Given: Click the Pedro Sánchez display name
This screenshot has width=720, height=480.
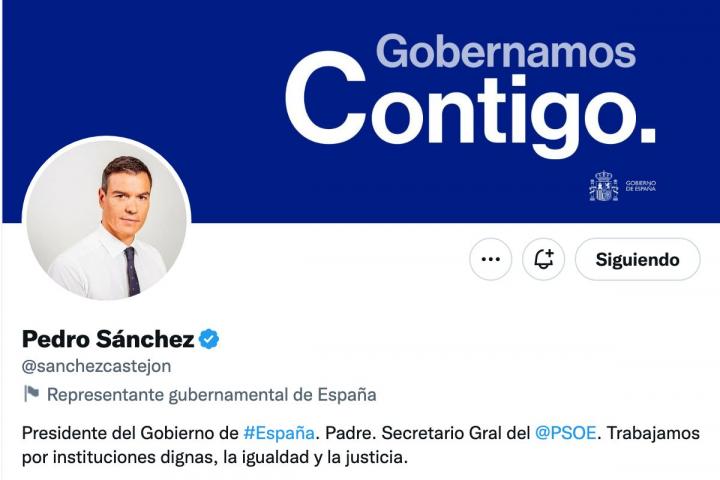Looking at the screenshot, I should pyautogui.click(x=108, y=339).
